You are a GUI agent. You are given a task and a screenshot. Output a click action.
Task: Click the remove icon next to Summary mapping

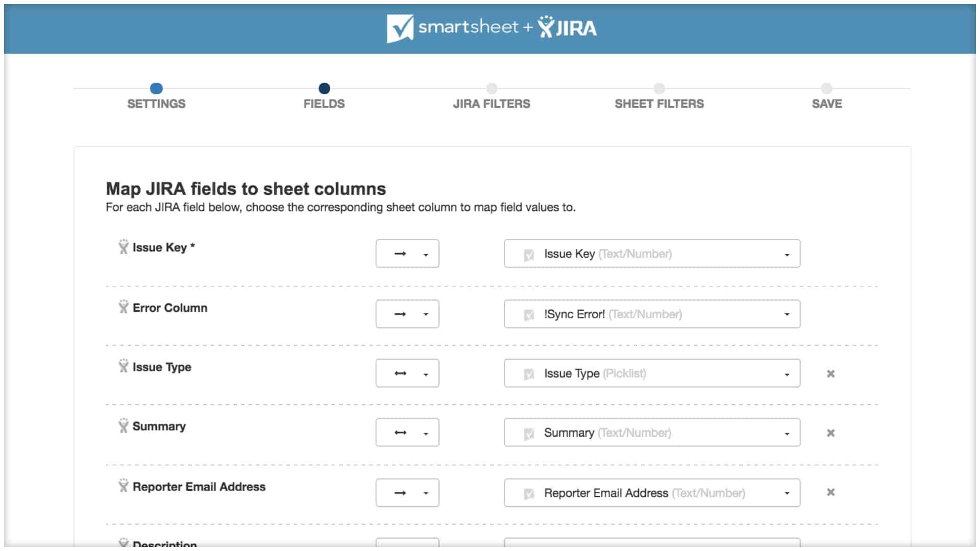829,433
